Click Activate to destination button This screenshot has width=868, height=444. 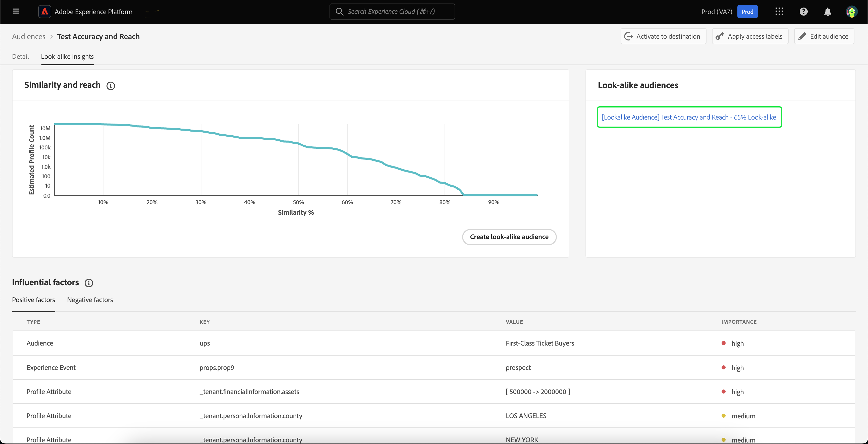tap(663, 36)
